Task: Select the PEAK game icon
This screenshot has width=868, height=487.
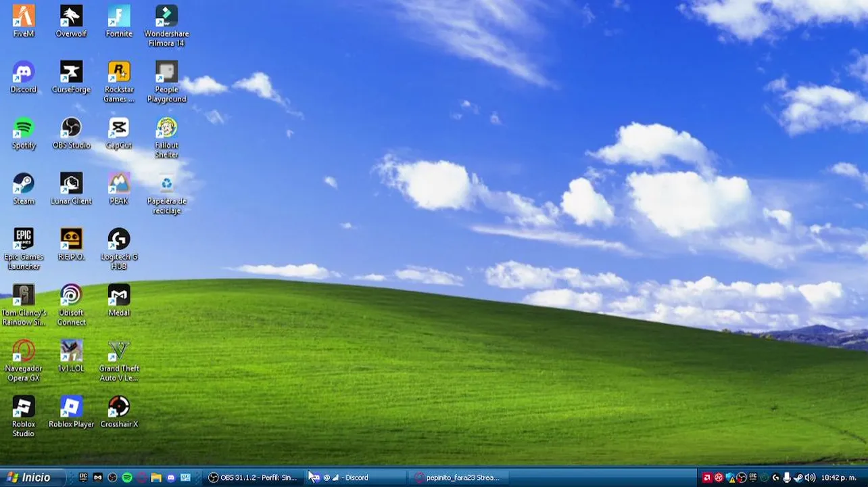Action: (119, 189)
